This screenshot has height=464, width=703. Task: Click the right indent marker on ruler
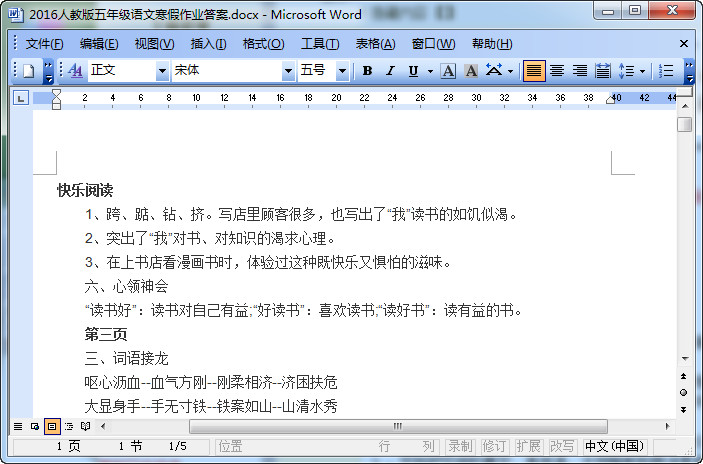pos(610,100)
